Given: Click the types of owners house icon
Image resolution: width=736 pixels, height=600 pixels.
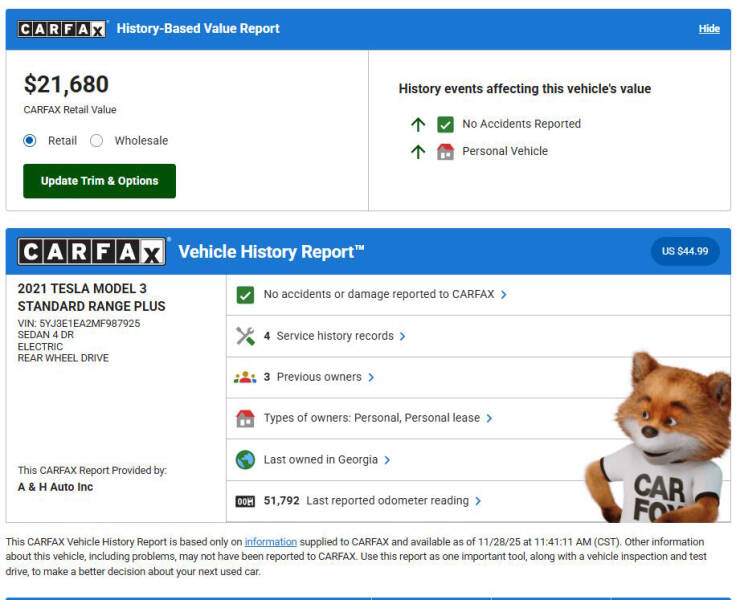Looking at the screenshot, I should [x=245, y=418].
